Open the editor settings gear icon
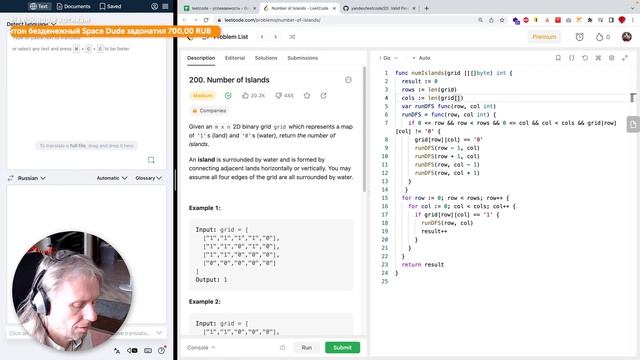This screenshot has width=640, height=360. [611, 58]
